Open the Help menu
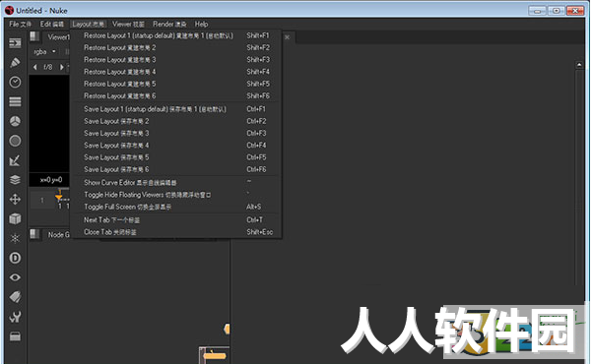 pyautogui.click(x=201, y=24)
